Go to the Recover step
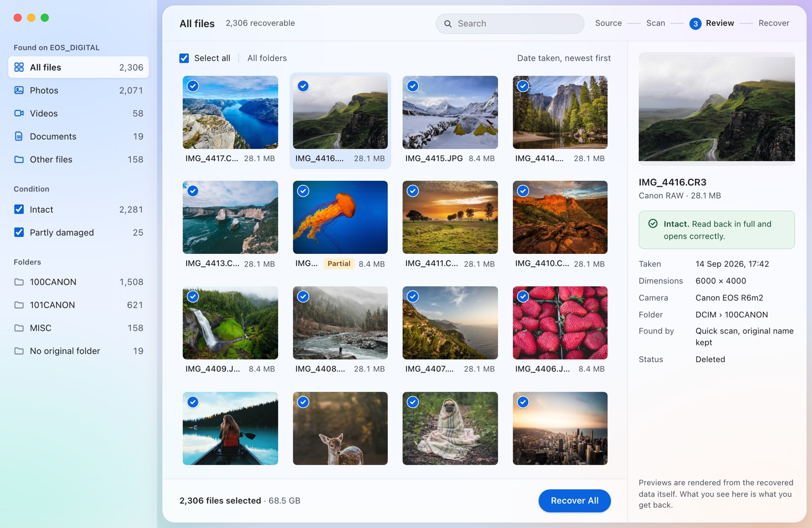The image size is (812, 528). (774, 23)
